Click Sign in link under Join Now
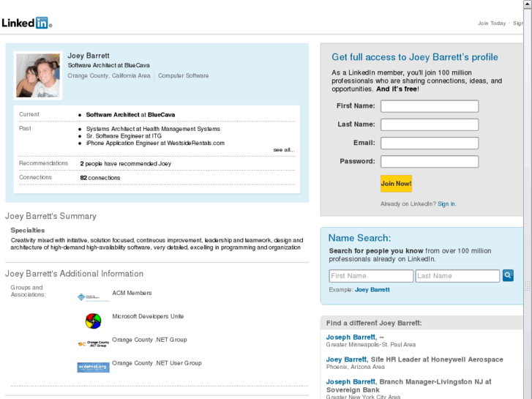532x399 pixels. (446, 204)
